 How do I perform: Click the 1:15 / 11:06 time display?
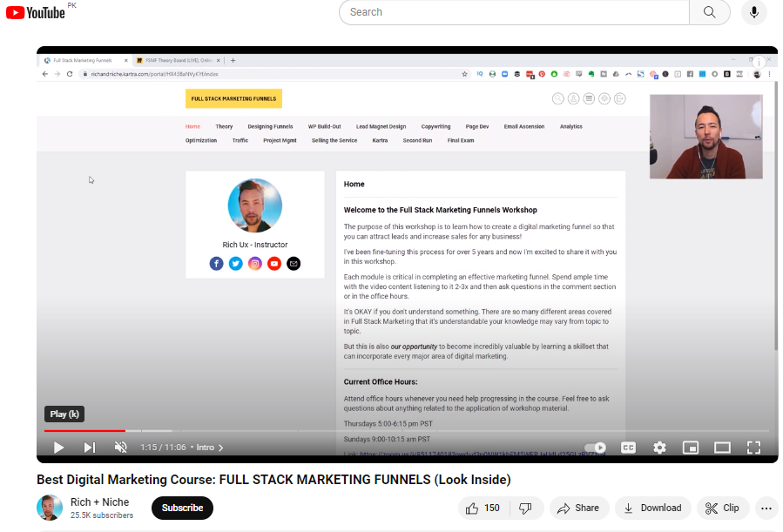(x=163, y=448)
